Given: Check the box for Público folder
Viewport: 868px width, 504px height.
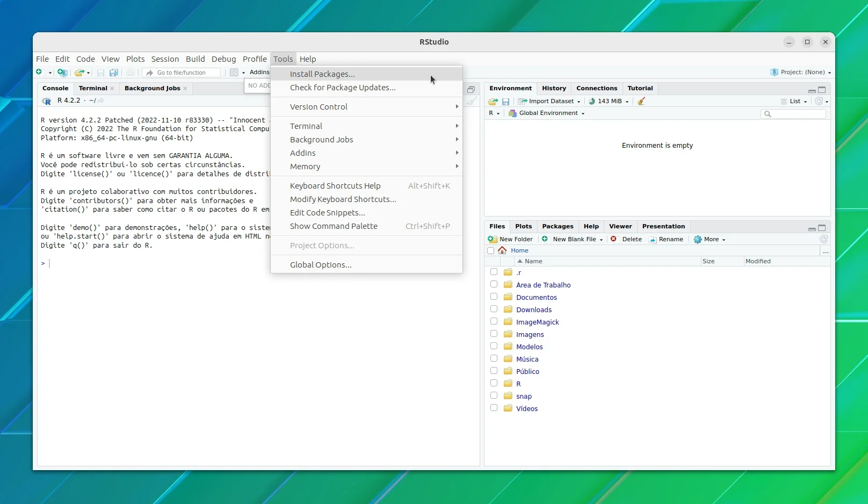Looking at the screenshot, I should [x=494, y=371].
